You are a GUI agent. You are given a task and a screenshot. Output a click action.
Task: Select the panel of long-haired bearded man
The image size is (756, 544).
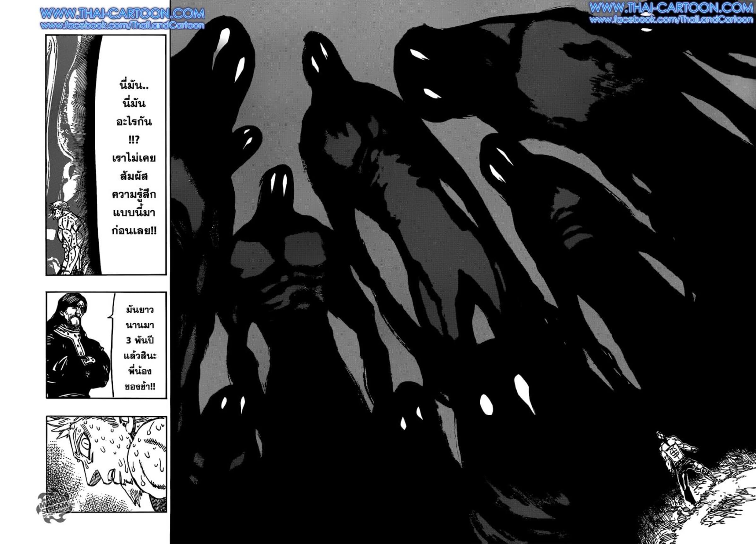pyautogui.click(x=106, y=345)
